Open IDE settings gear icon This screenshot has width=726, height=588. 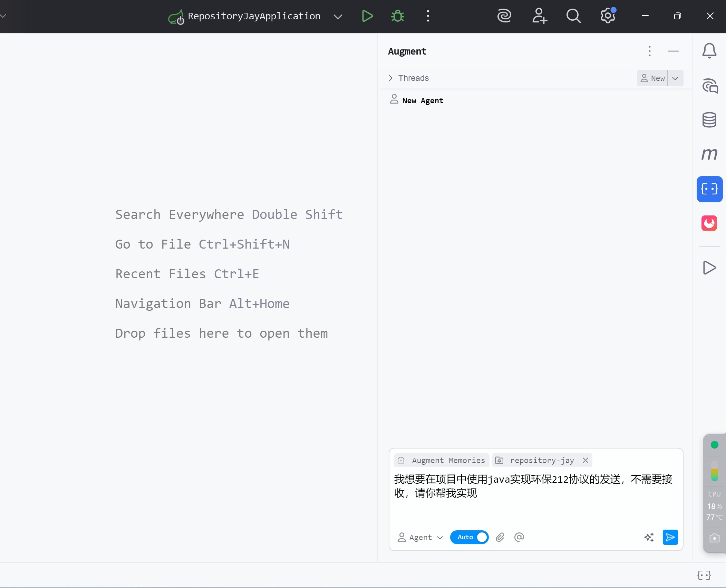(608, 16)
